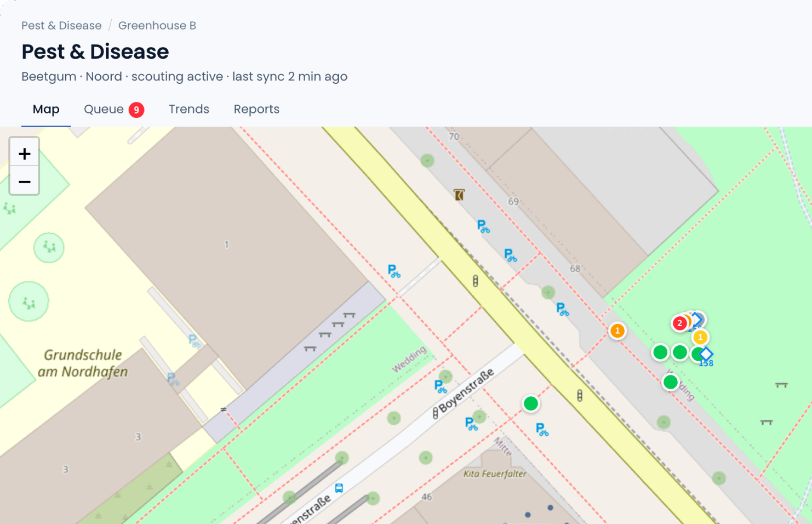Open the Trends tab
Screen dimensions: 812x524
[x=189, y=109]
